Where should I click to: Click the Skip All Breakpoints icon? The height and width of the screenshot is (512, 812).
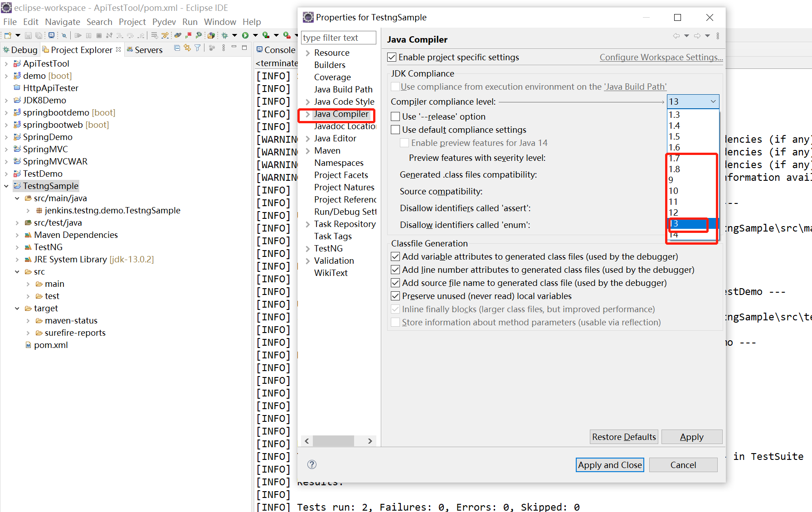click(64, 35)
